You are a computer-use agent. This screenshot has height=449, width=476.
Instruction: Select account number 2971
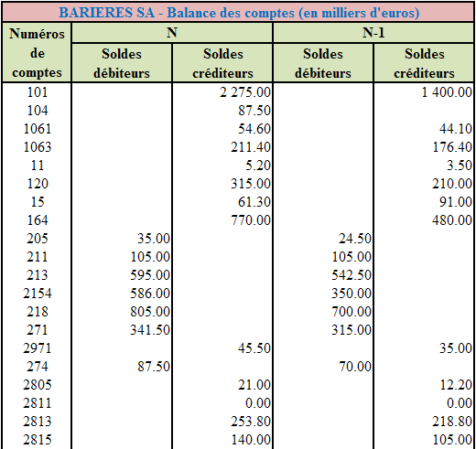click(x=37, y=348)
